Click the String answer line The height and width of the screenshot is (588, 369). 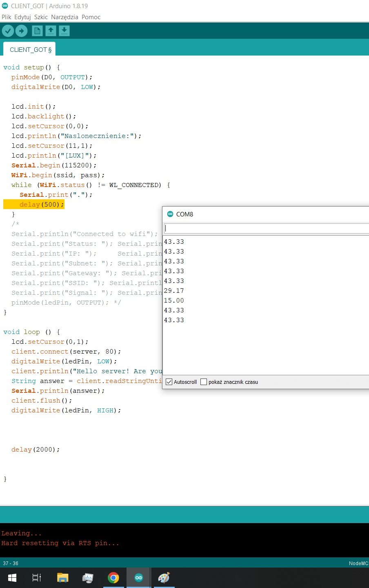click(x=87, y=381)
